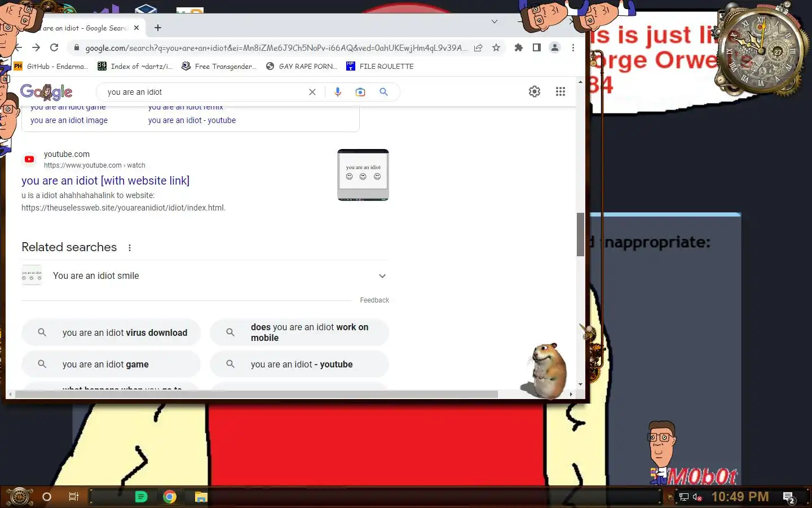Viewport: 812px width, 508px height.
Task: Click the horizontal scrollbar at window bottom
Action: (257, 394)
